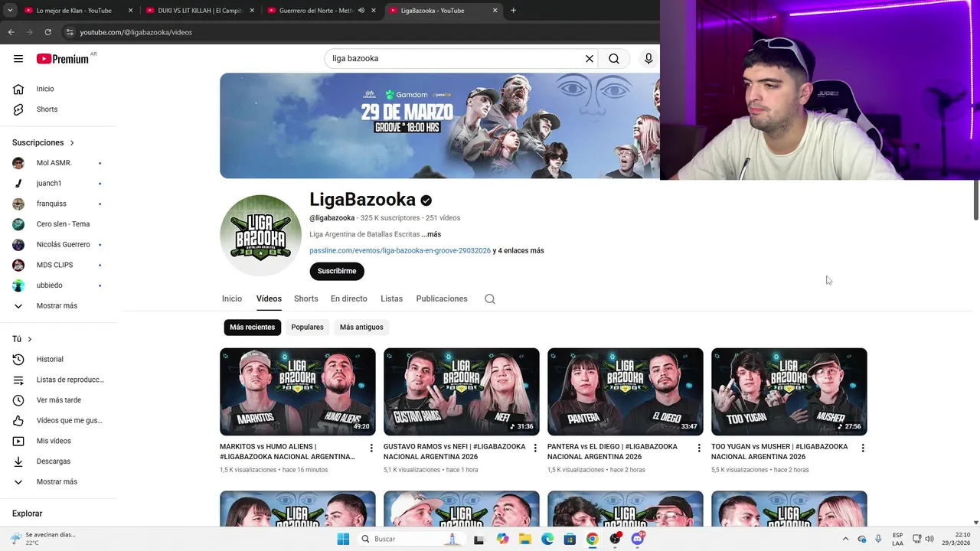Open the Windows Start menu

tap(343, 539)
